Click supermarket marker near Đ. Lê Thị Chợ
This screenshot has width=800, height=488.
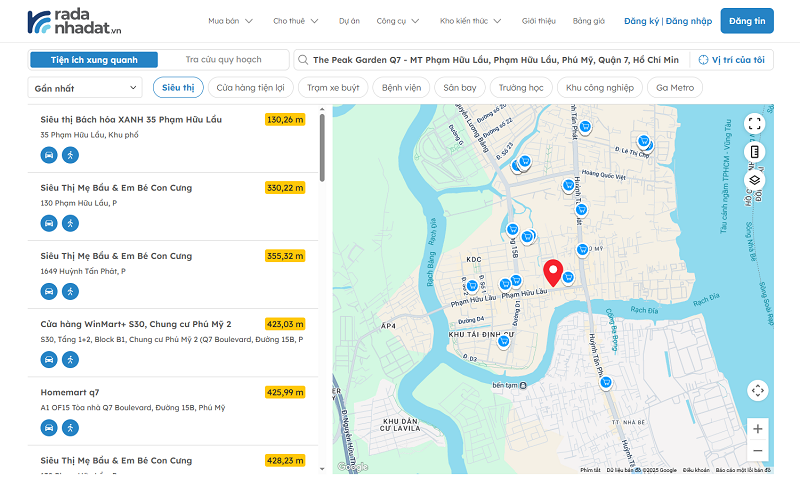[644, 141]
